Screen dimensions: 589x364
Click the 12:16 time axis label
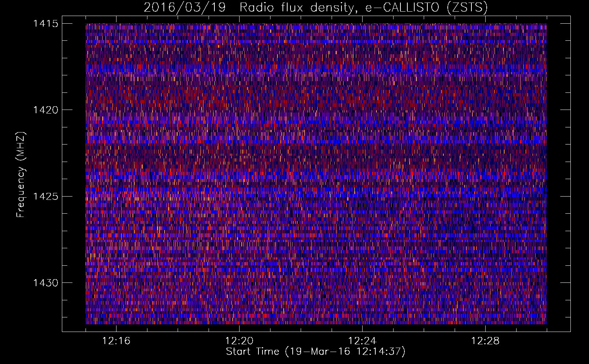tap(116, 341)
